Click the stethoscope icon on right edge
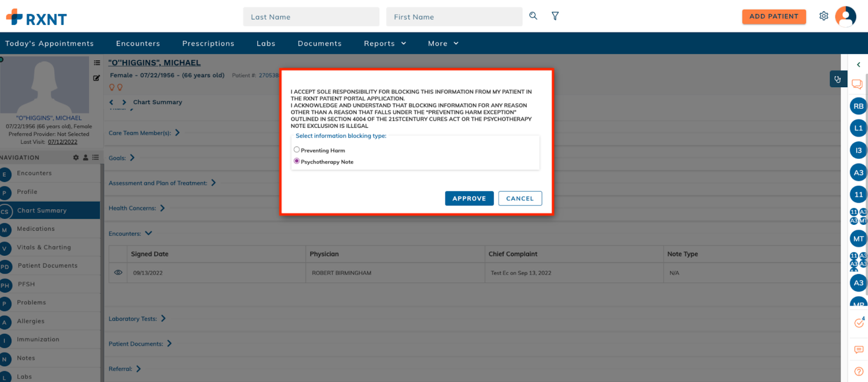The height and width of the screenshot is (382, 868). click(838, 79)
